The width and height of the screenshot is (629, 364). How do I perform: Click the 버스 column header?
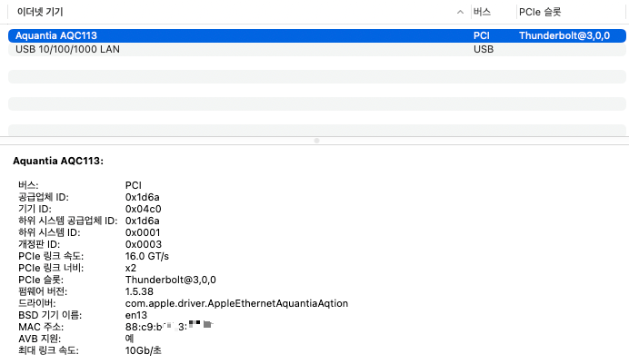click(x=482, y=12)
